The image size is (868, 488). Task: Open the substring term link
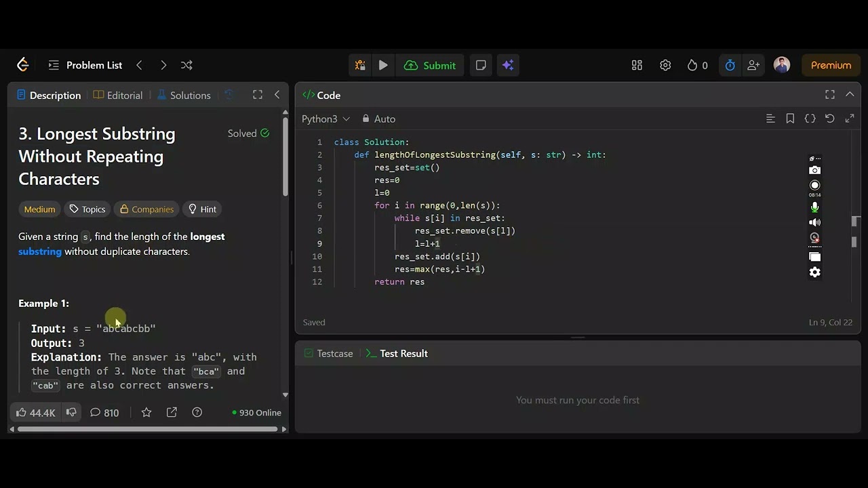click(40, 251)
